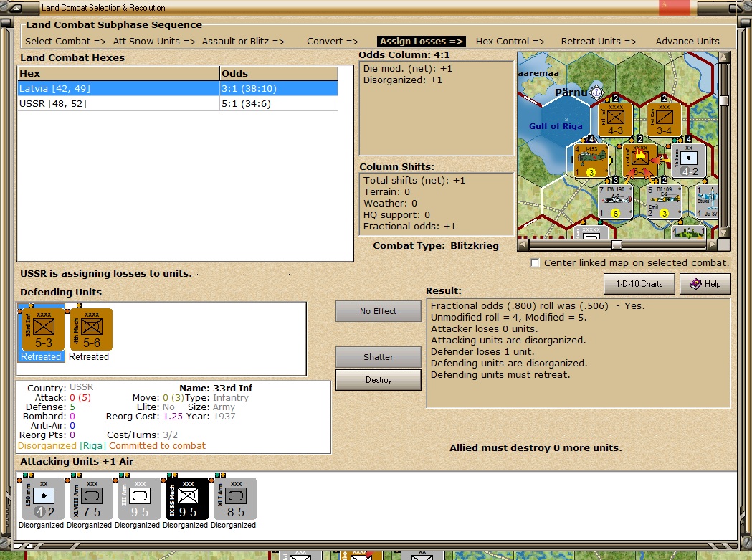Screen dimensions: 752x560
Task: Click the burning combat hex unit on map
Action: tap(640, 161)
